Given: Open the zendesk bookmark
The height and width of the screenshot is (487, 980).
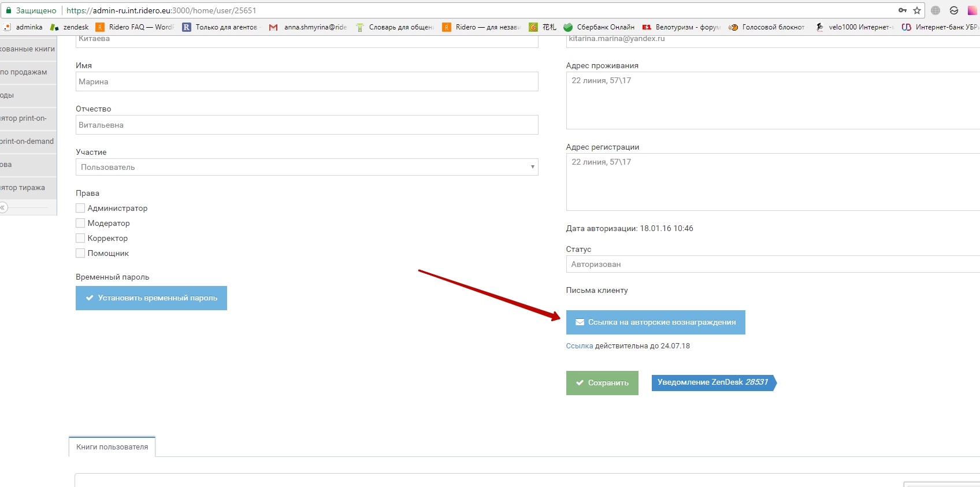Looking at the screenshot, I should pyautogui.click(x=70, y=27).
